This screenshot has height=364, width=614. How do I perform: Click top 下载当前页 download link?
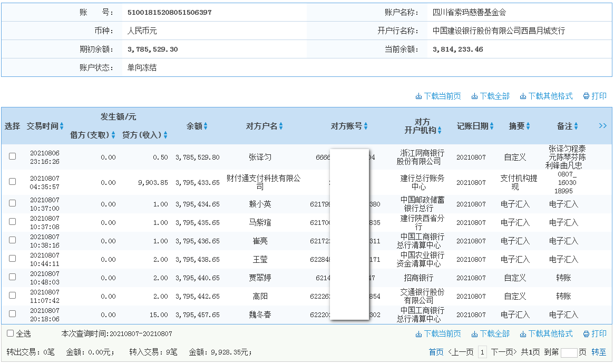(438, 96)
